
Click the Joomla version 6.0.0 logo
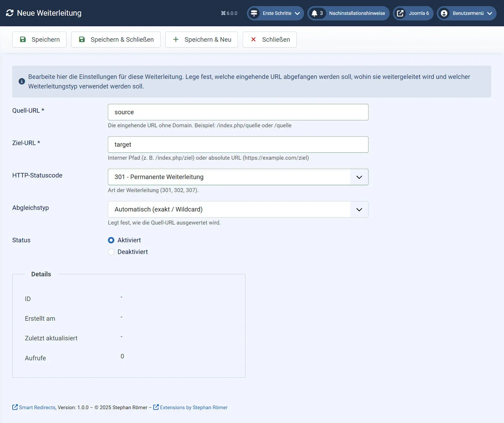pos(223,13)
